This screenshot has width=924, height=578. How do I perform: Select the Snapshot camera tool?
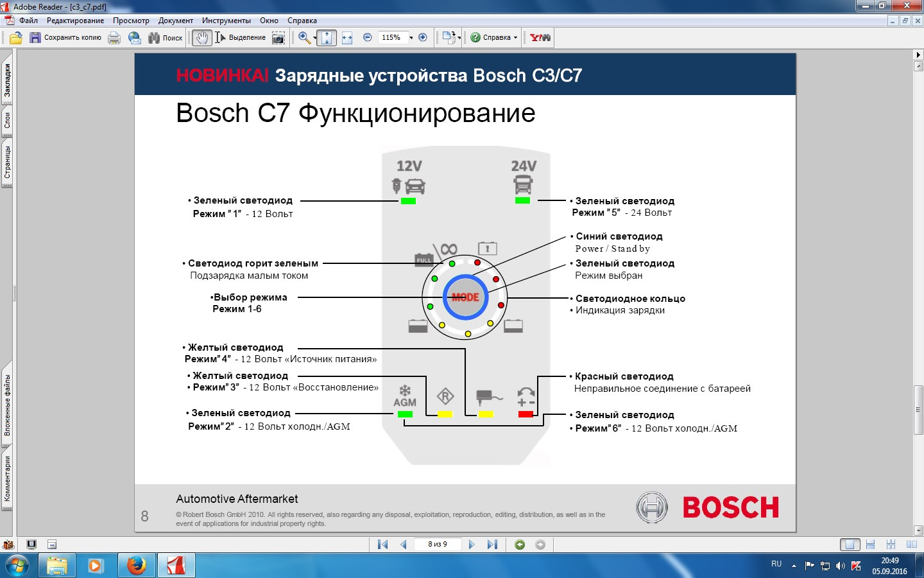(278, 38)
